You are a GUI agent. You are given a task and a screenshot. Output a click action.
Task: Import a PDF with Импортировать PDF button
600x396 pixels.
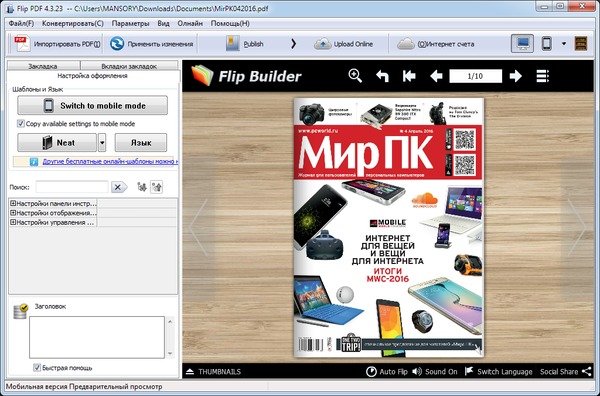click(57, 44)
